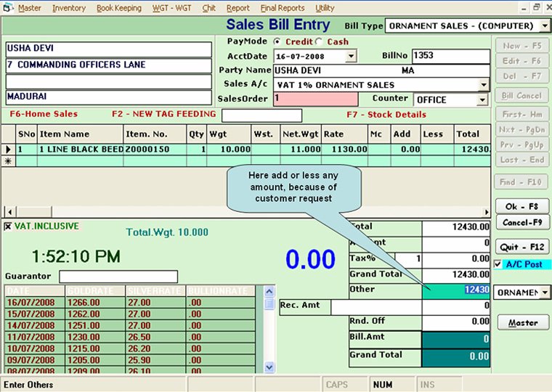Select the row marker of first item row
Screen dimensions: 552x392
click(x=8, y=150)
